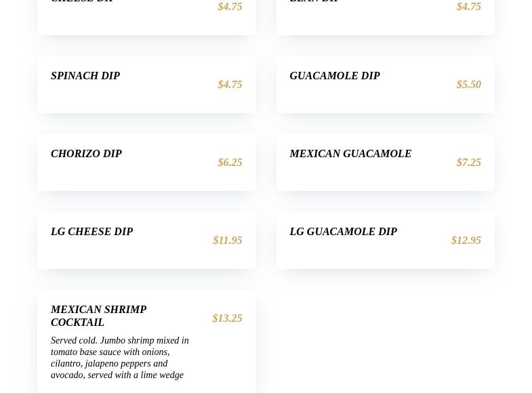Click the 'Served cold. Jumbo shrimp' description line
Image resolution: width=532 pixels, height=393 pixels.
tap(119, 341)
